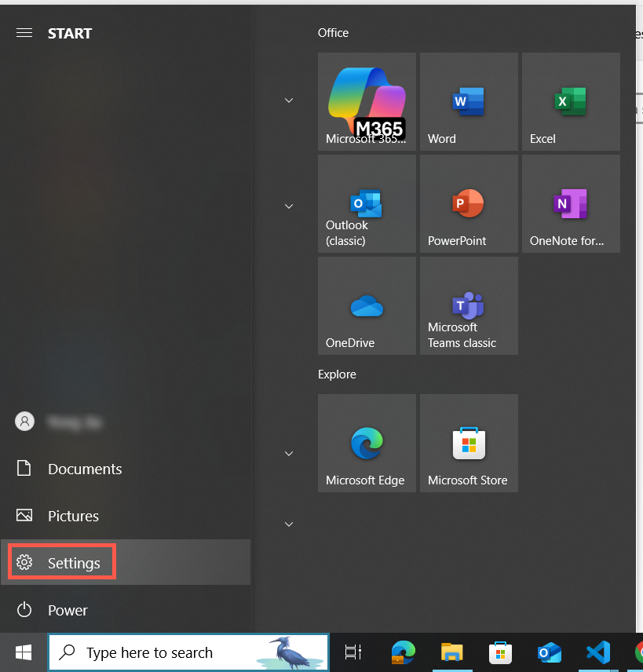643x672 pixels.
Task: Click the Type here to search box
Action: click(157, 652)
